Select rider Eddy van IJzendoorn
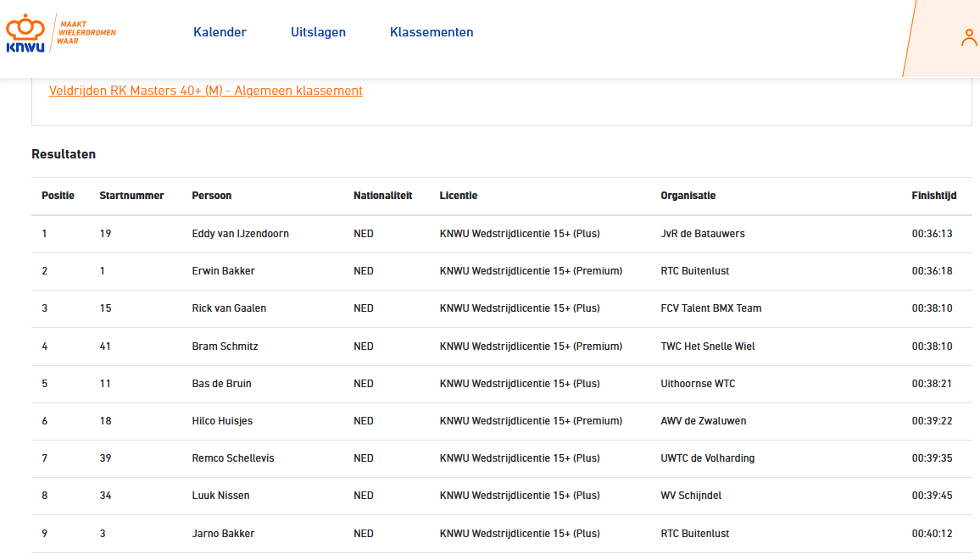Viewport: 980px width, 560px height. coord(240,234)
